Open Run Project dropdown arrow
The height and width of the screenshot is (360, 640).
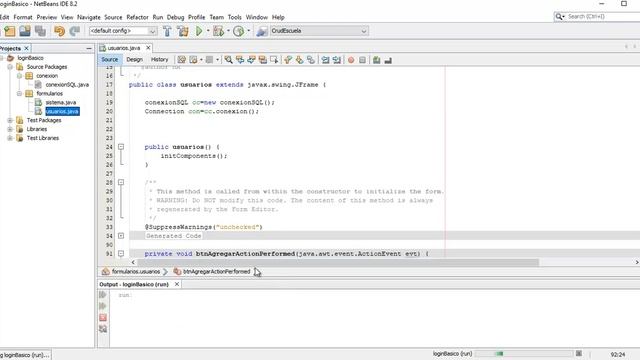point(208,31)
